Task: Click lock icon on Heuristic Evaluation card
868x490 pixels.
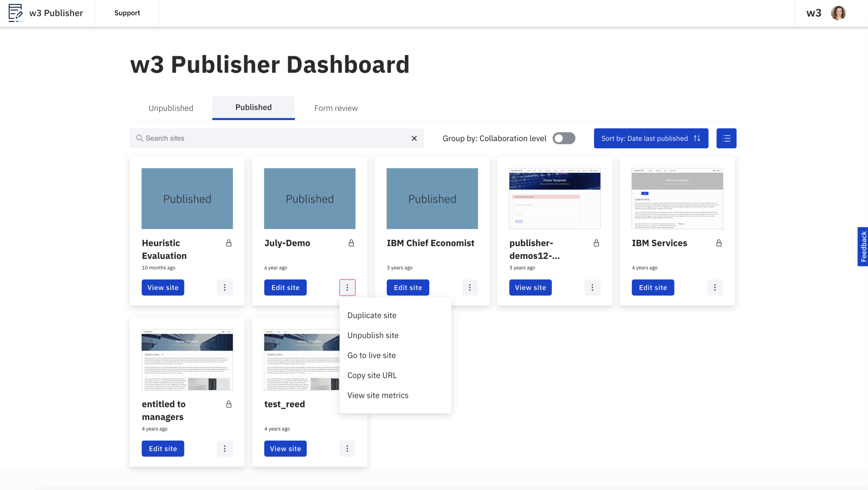Action: click(x=229, y=243)
